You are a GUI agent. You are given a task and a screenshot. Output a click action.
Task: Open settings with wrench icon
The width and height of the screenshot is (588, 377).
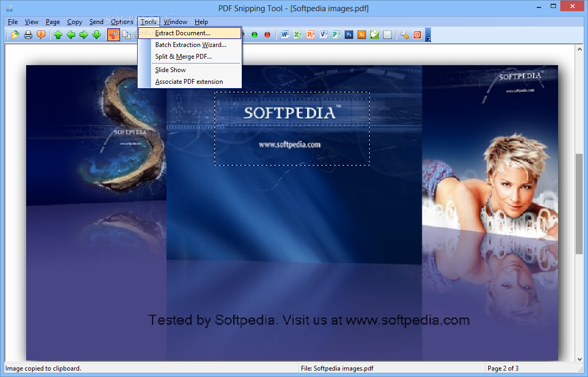click(404, 35)
